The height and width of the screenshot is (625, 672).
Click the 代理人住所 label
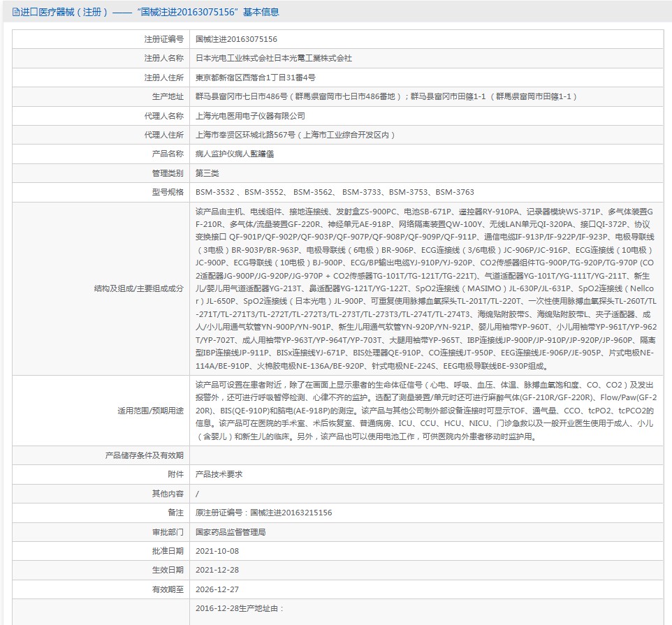(163, 135)
